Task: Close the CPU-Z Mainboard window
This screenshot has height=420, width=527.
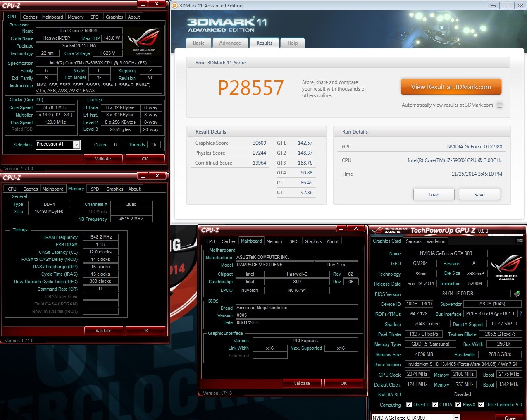Action: (355, 228)
